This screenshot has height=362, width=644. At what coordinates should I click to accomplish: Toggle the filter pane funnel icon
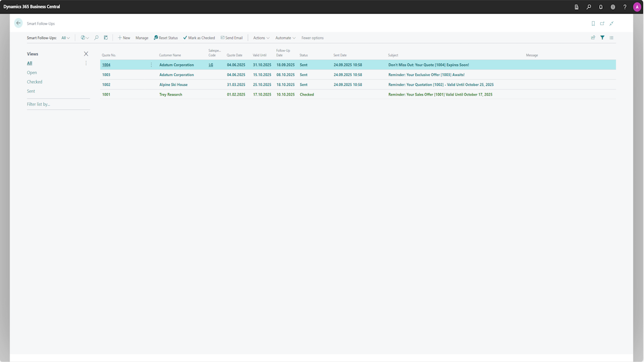(x=602, y=38)
